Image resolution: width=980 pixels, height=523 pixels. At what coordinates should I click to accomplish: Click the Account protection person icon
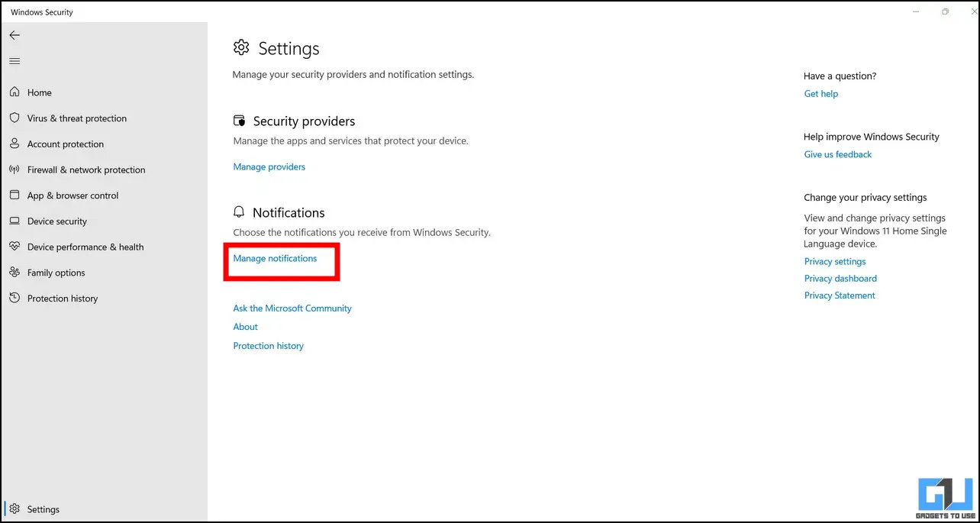pos(15,144)
